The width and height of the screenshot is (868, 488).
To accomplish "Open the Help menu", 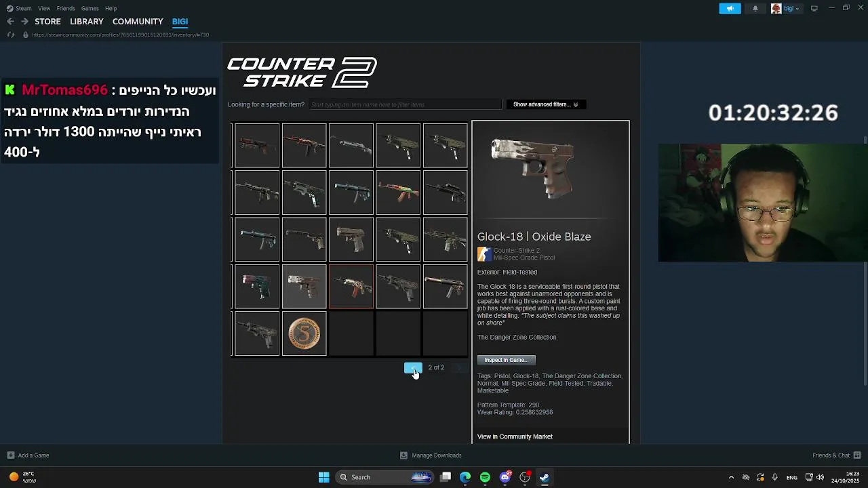I will point(111,8).
